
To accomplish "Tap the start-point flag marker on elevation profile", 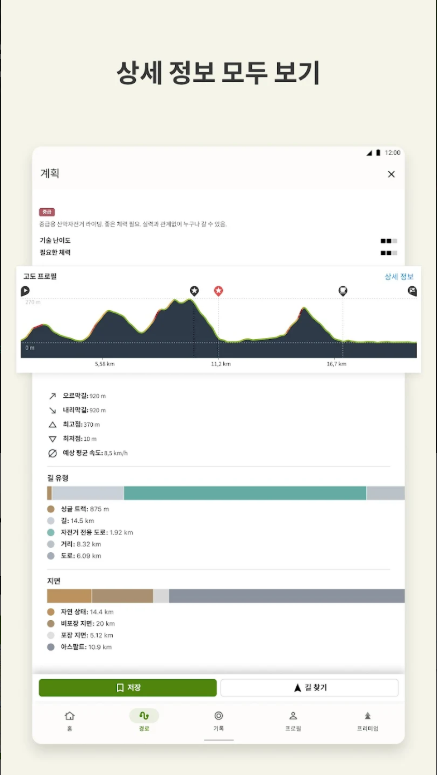I will tap(25, 291).
